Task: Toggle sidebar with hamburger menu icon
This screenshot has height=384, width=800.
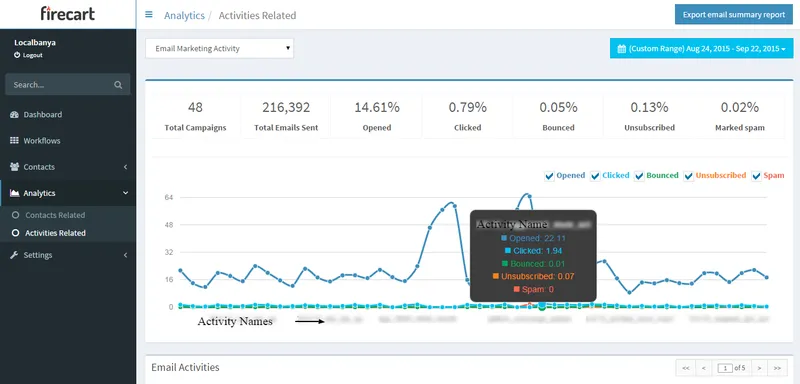Action: 149,15
